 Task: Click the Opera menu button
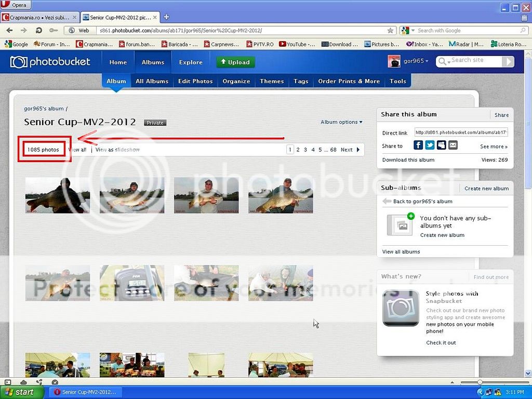point(16,5)
